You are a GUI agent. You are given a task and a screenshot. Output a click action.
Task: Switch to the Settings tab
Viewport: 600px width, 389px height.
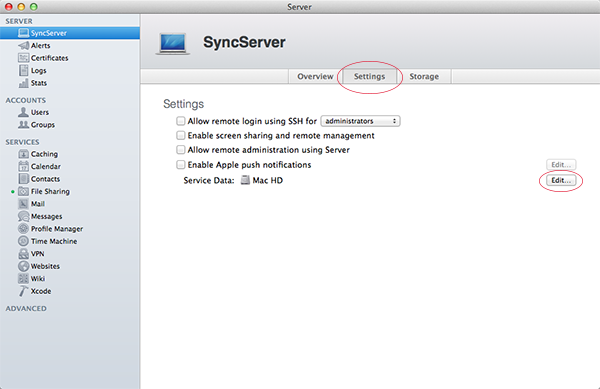point(369,76)
